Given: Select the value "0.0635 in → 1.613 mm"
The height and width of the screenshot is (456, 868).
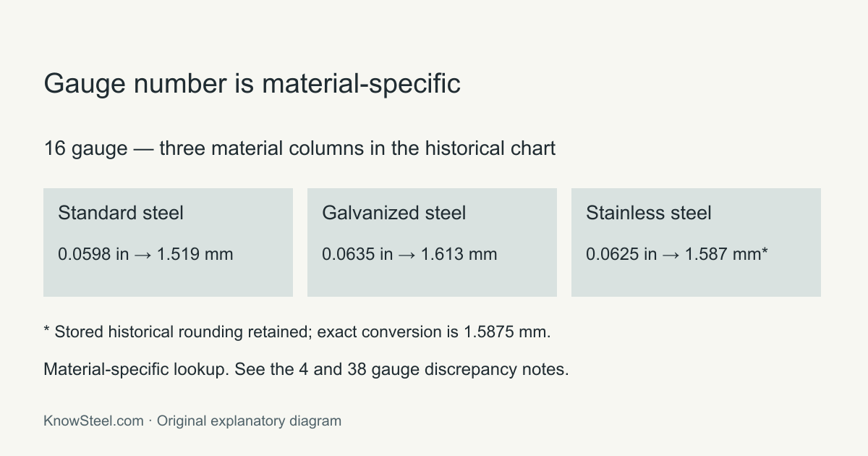Looking at the screenshot, I should pyautogui.click(x=409, y=254).
